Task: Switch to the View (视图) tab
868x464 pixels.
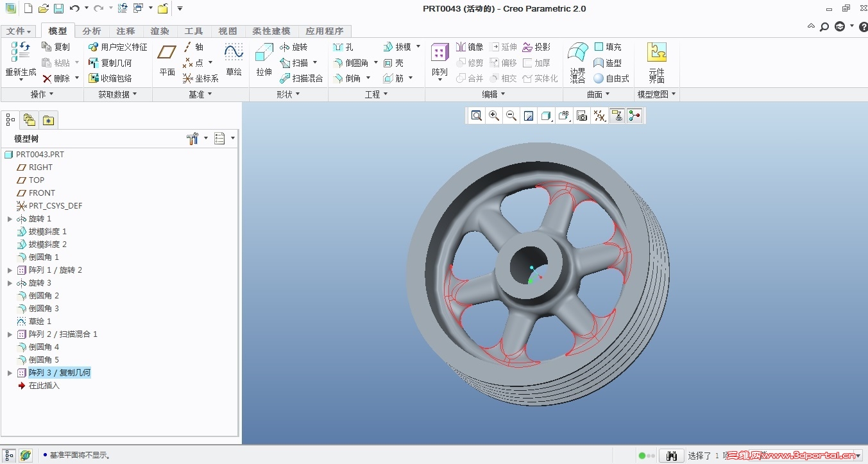Action: 228,31
